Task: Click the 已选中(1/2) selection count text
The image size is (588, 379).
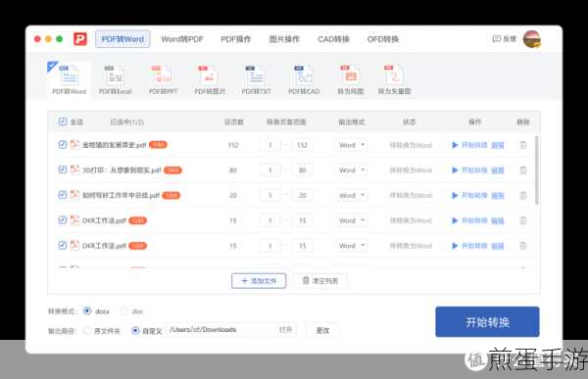Action: point(127,121)
